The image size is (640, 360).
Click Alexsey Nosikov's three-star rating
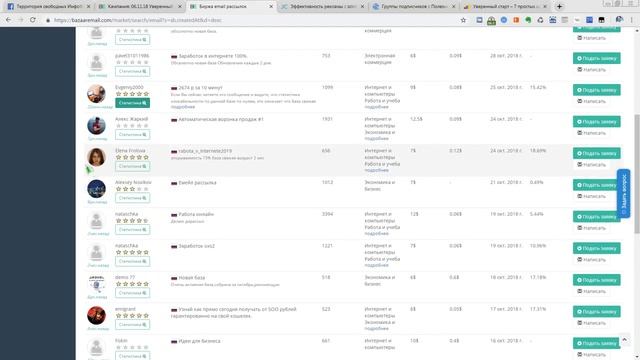132,189
